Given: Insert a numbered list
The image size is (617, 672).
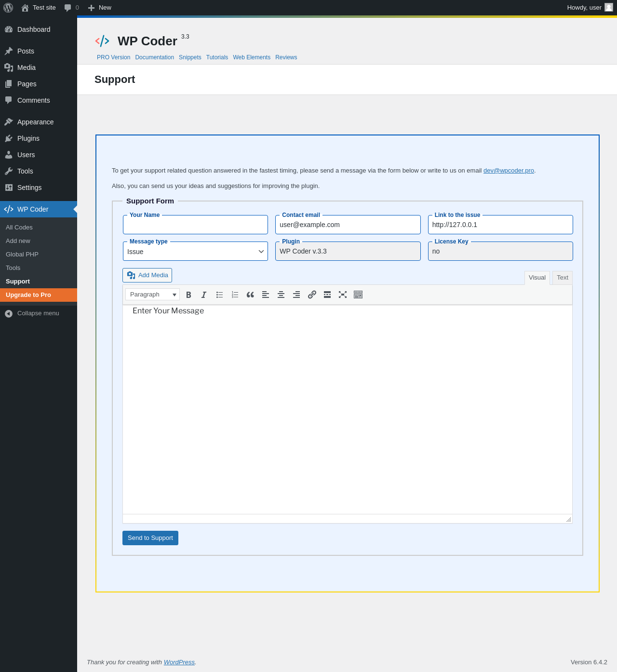Looking at the screenshot, I should coord(235,295).
